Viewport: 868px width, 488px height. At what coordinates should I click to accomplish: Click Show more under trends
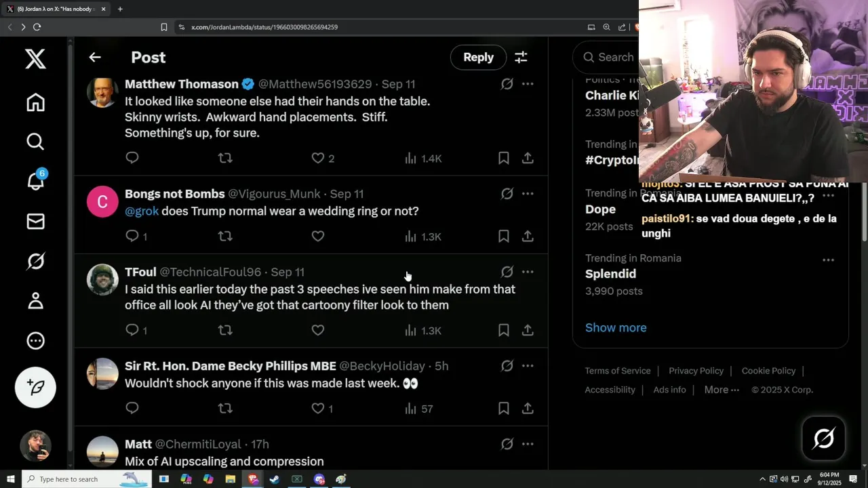(616, 327)
